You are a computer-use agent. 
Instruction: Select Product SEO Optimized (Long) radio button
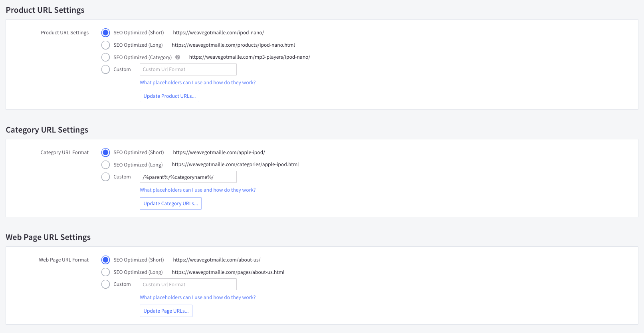click(x=105, y=45)
